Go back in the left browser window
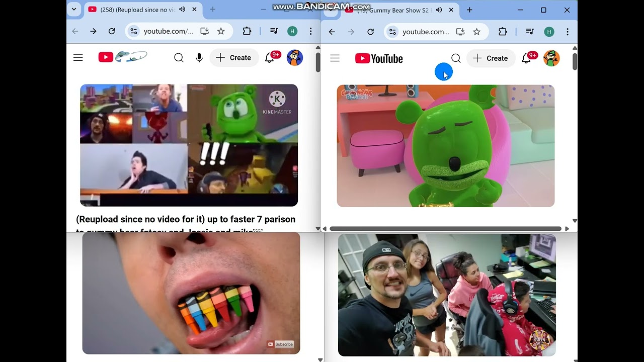Image resolution: width=644 pixels, height=362 pixels. pyautogui.click(x=75, y=31)
